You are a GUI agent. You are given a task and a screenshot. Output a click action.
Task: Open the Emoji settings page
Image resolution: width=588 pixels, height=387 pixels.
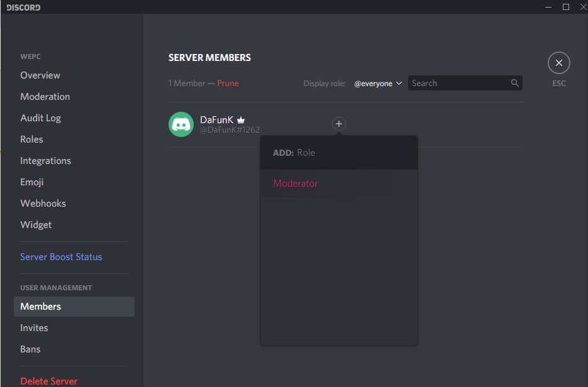pyautogui.click(x=32, y=182)
